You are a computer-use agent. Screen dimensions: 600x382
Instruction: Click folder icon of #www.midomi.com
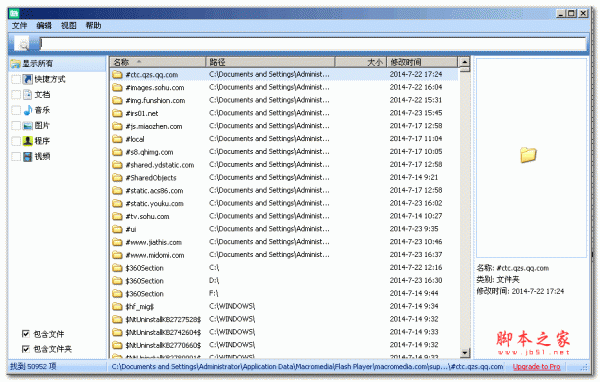pos(117,255)
